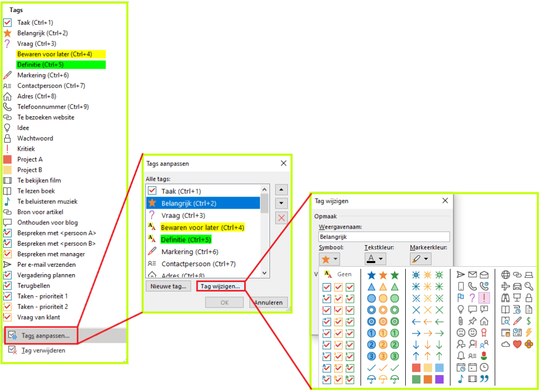Select the purple square color symbol
The height and width of the screenshot is (392, 541).
440,379
